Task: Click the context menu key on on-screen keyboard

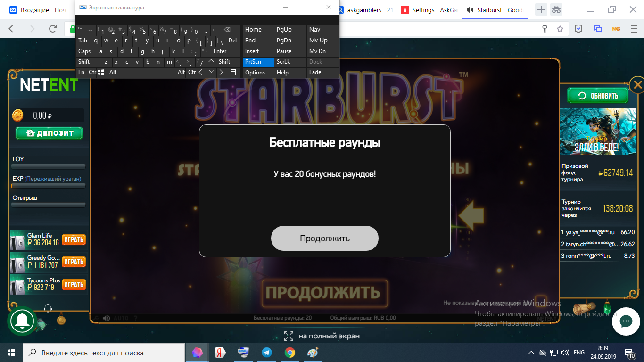Action: [233, 72]
